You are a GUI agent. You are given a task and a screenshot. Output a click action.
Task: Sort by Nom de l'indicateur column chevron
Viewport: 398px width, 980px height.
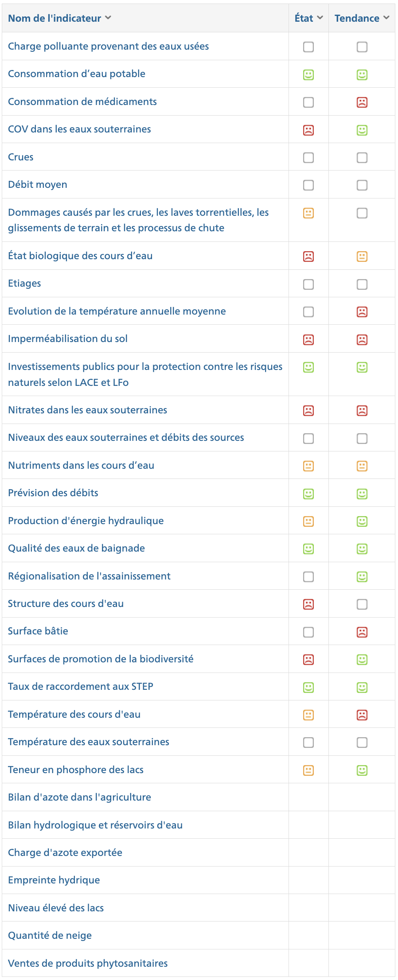[108, 18]
